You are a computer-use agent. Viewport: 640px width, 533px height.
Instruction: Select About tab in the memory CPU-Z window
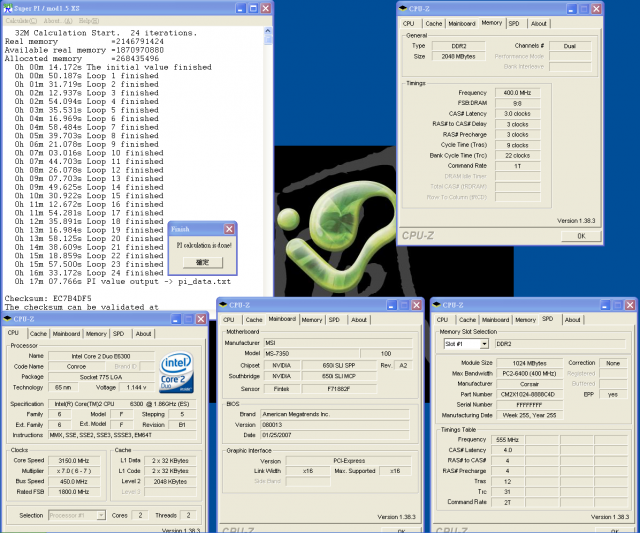pos(539,24)
